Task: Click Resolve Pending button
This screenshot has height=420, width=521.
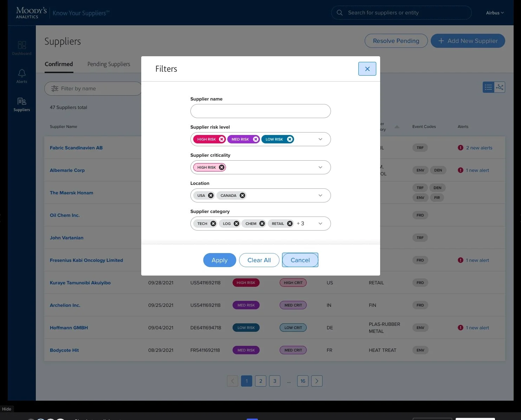Action: 396,41
